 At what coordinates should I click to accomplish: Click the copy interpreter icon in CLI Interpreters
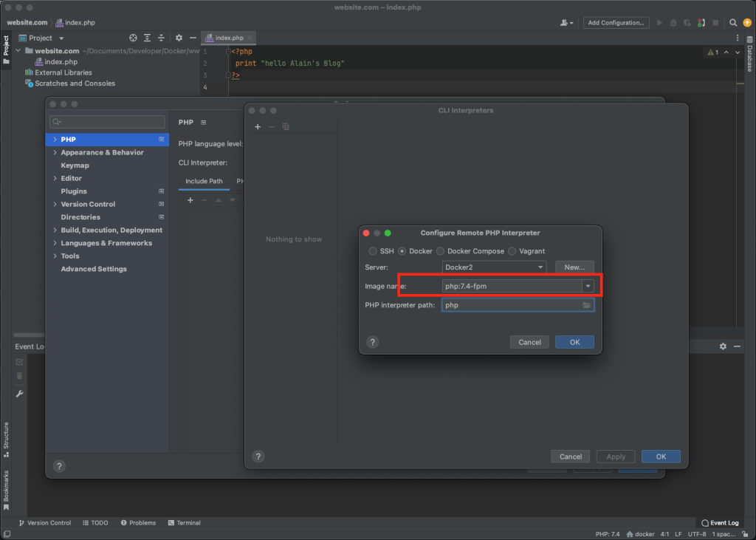click(286, 126)
